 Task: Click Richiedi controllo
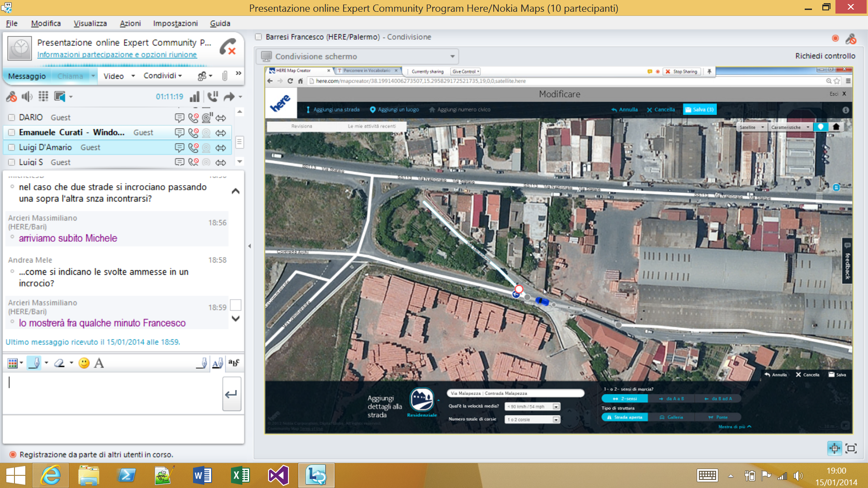pyautogui.click(x=825, y=56)
